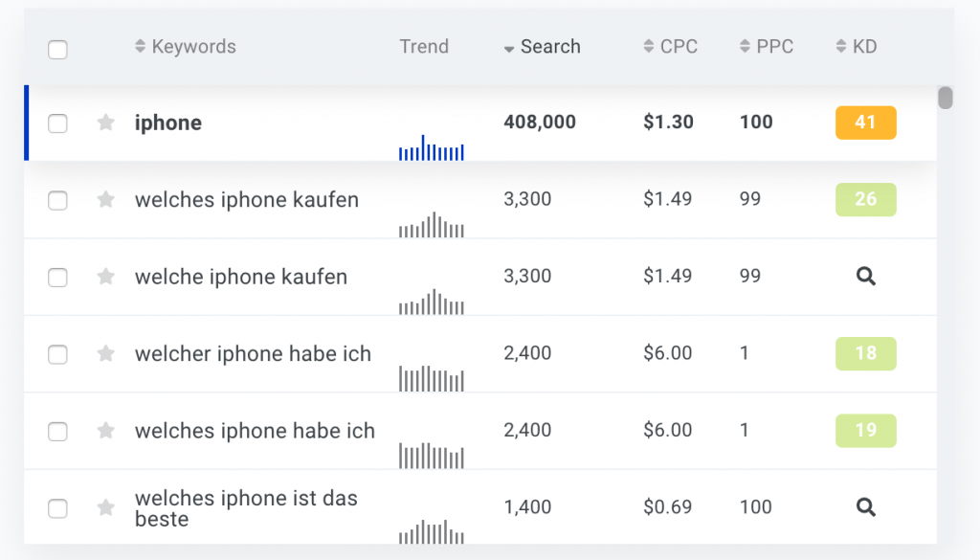Select checkbox for 'welcher iphone habe ich'
The height and width of the screenshot is (560, 980).
click(x=58, y=354)
